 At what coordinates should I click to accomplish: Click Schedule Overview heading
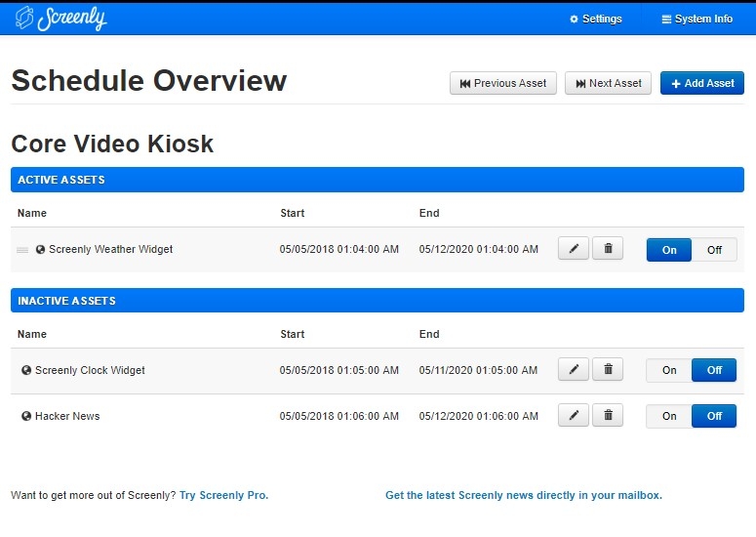click(x=149, y=80)
